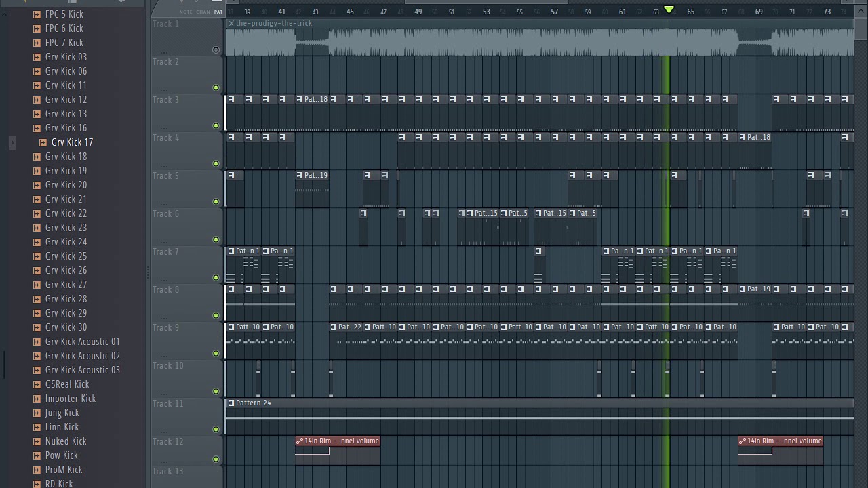Click Grv Kick 12 sample icon
The image size is (868, 488).
pos(37,100)
